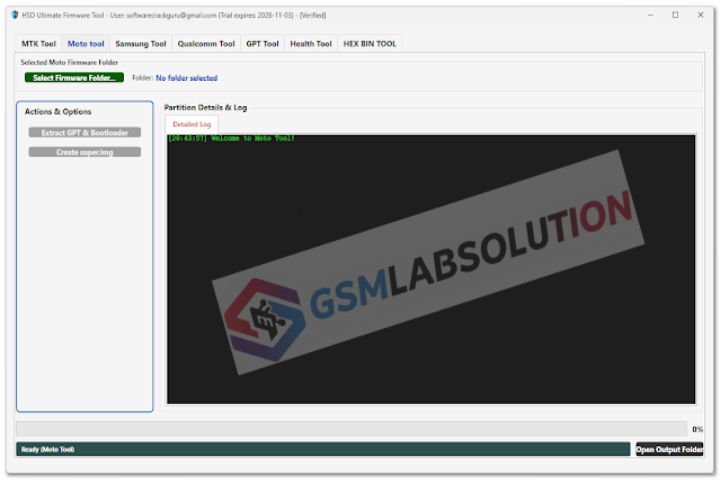The height and width of the screenshot is (480, 720).
Task: Select the Moto tool tab
Action: (x=85, y=44)
